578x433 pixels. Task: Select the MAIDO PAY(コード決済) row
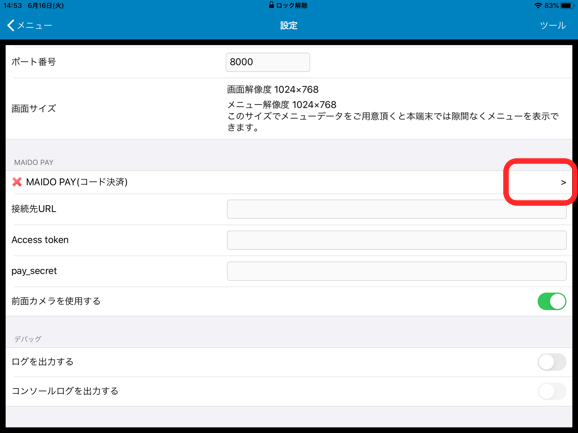tap(289, 182)
